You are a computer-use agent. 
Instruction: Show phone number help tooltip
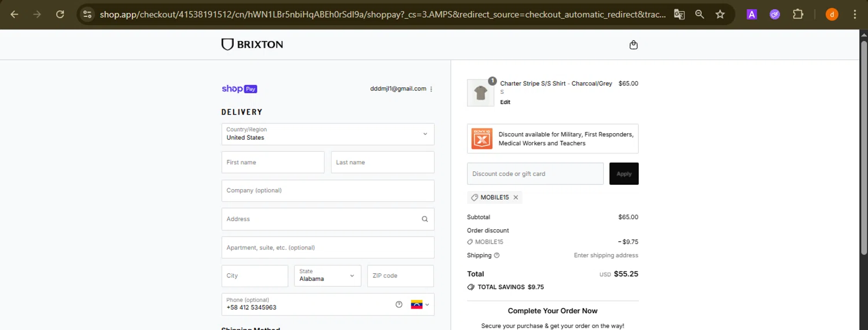point(399,305)
